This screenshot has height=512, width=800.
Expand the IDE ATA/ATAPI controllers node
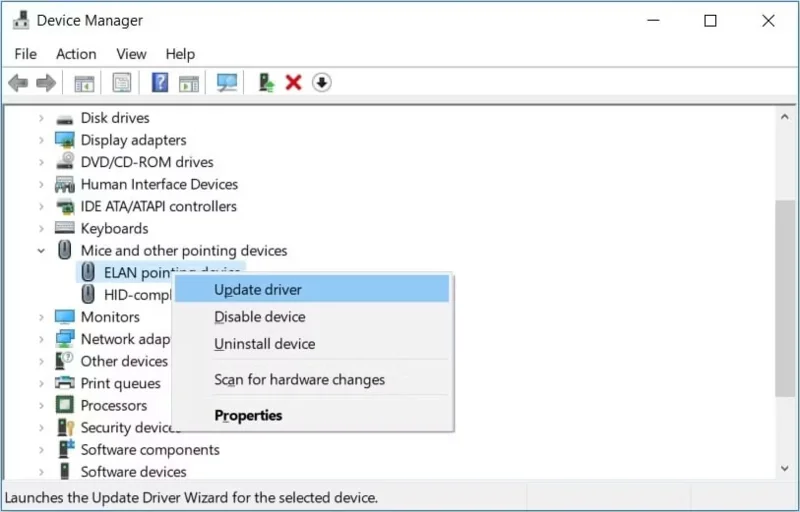(41, 207)
